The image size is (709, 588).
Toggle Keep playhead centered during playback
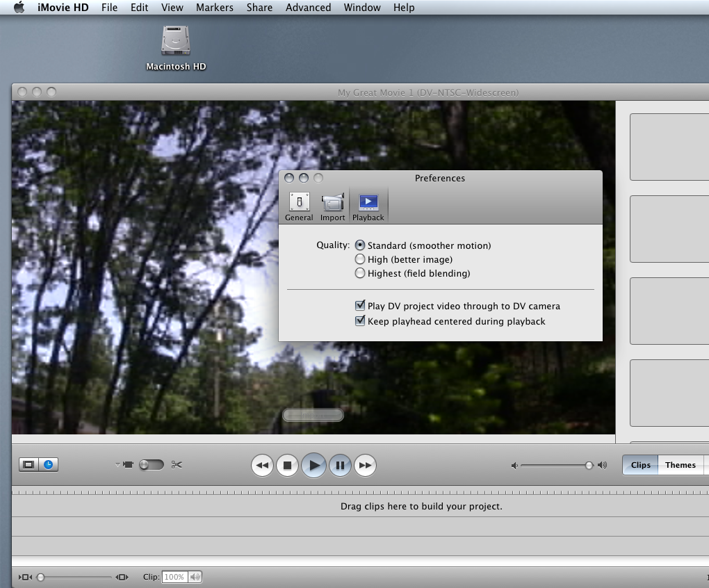360,321
